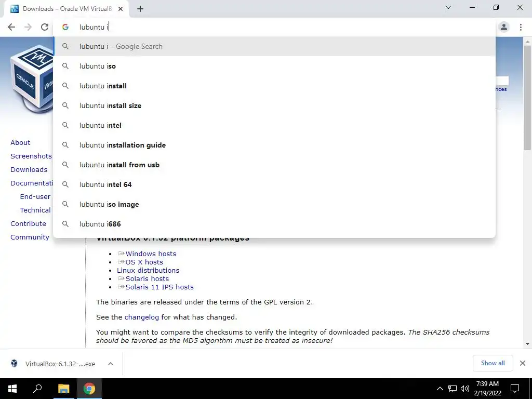Close the downloads bar with the X

click(x=523, y=363)
